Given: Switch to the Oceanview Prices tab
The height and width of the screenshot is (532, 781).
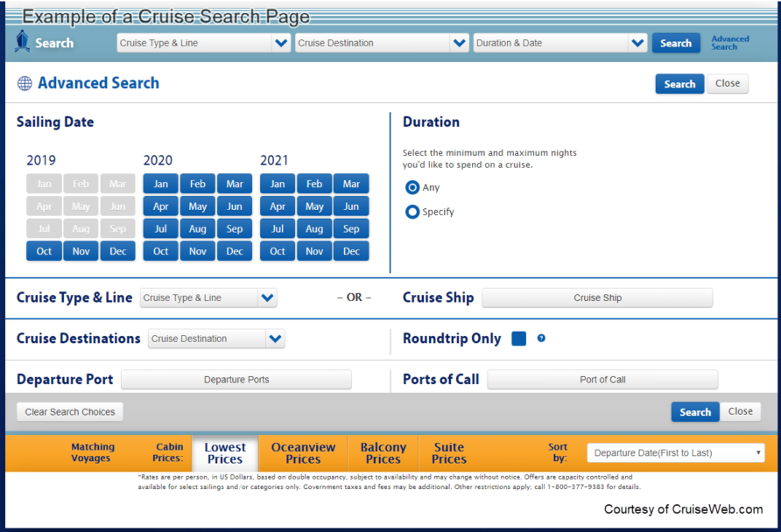Looking at the screenshot, I should click(x=302, y=452).
